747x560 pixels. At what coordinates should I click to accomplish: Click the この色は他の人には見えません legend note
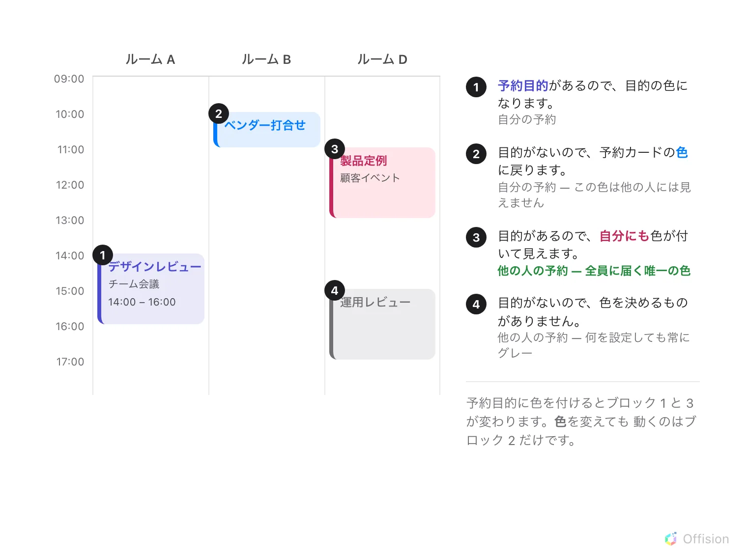[x=595, y=195]
